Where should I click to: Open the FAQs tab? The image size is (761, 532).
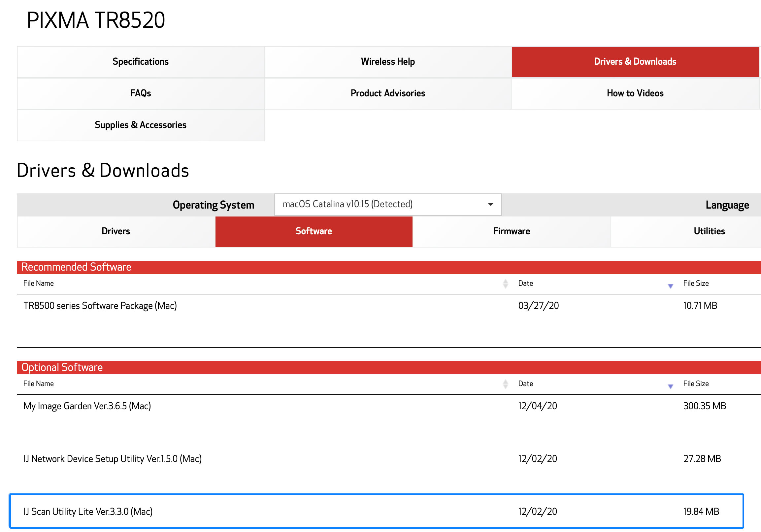click(x=141, y=93)
